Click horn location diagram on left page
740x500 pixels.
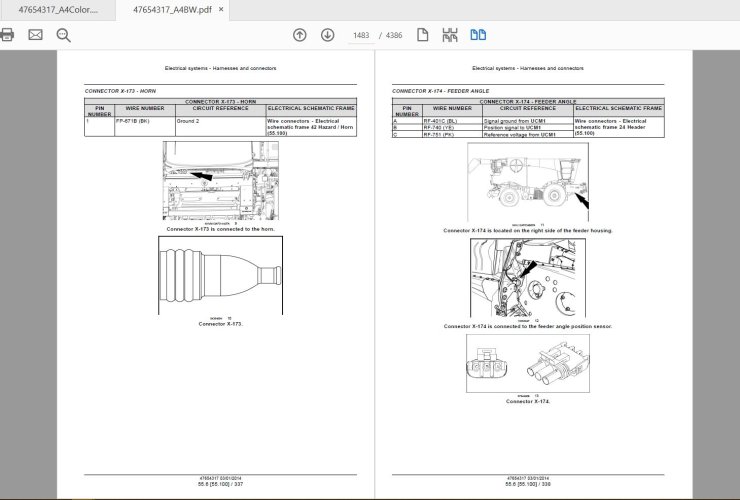coord(220,180)
